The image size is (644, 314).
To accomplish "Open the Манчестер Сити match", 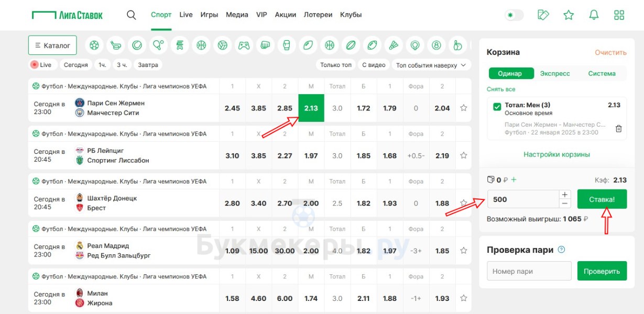I will point(113,113).
